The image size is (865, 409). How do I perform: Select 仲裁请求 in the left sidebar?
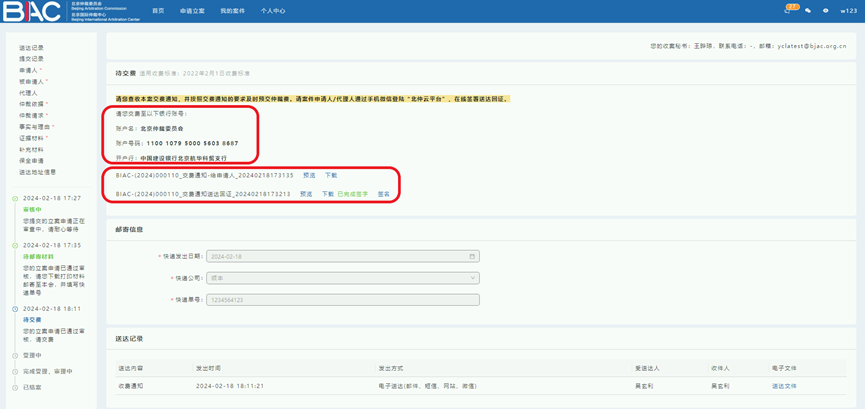[32, 115]
